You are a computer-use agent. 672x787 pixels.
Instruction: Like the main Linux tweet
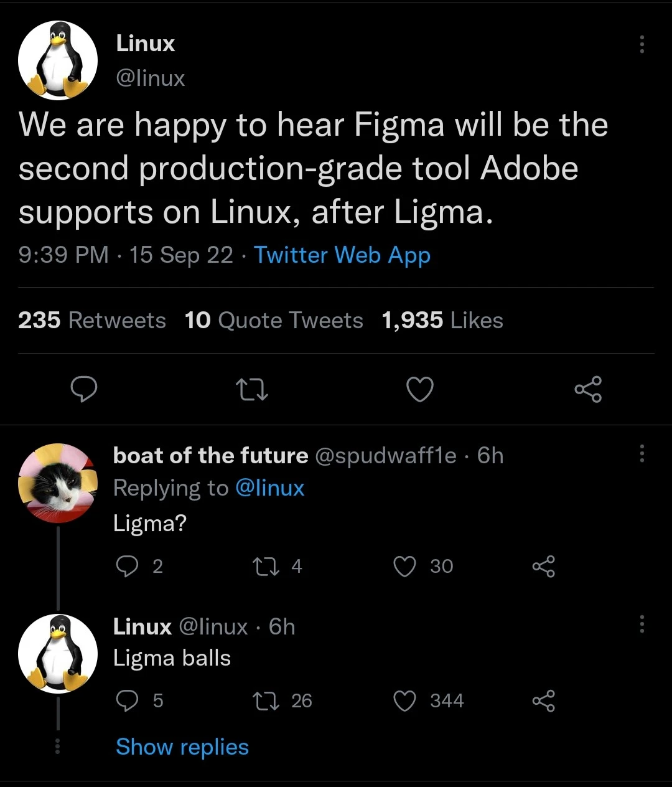point(420,389)
